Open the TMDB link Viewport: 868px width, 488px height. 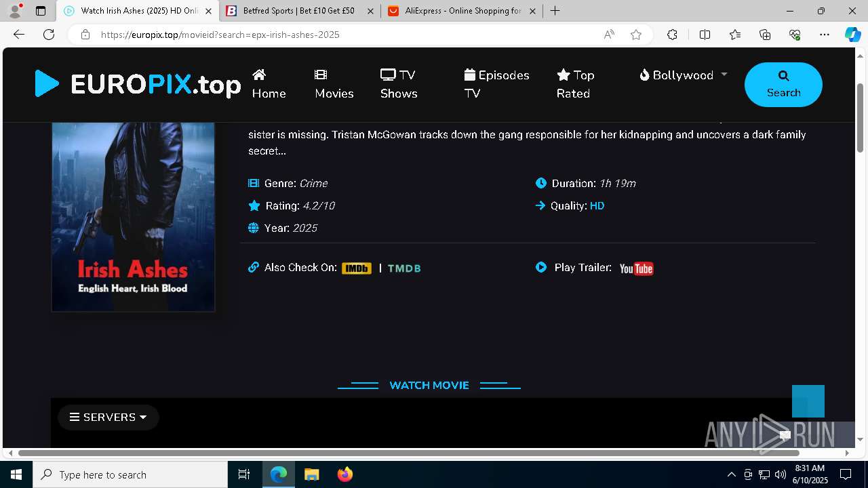404,268
